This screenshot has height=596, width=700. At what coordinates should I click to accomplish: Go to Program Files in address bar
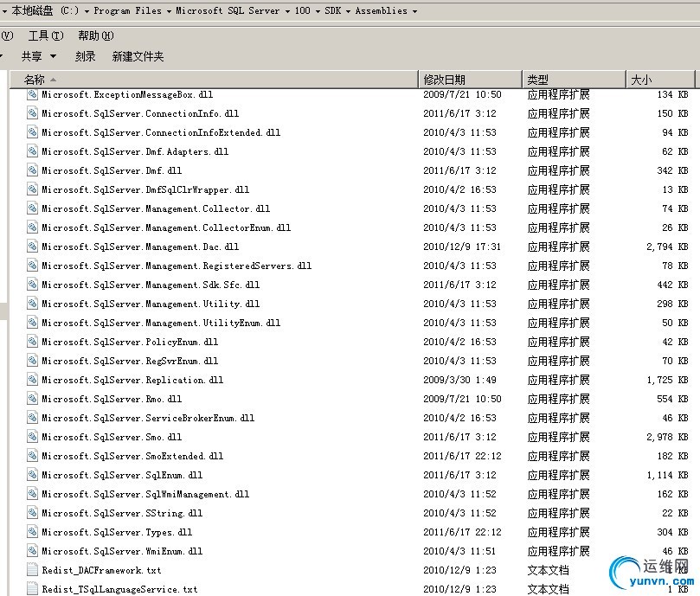click(128, 10)
